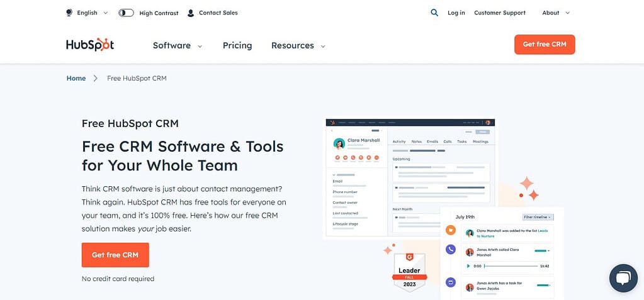The height and width of the screenshot is (300, 644).
Task: Expand the Software menu
Action: tap(178, 45)
